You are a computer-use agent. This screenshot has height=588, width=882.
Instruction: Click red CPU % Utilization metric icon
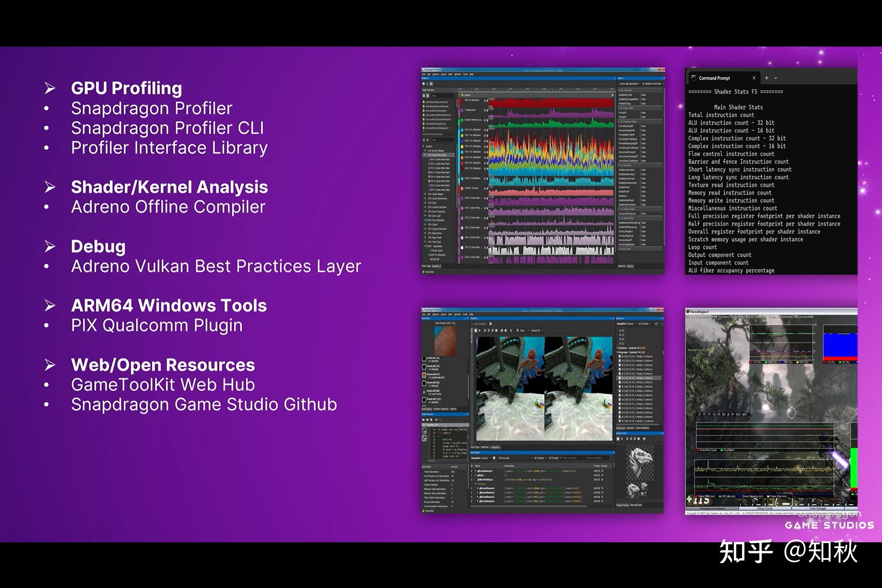pyautogui.click(x=462, y=100)
